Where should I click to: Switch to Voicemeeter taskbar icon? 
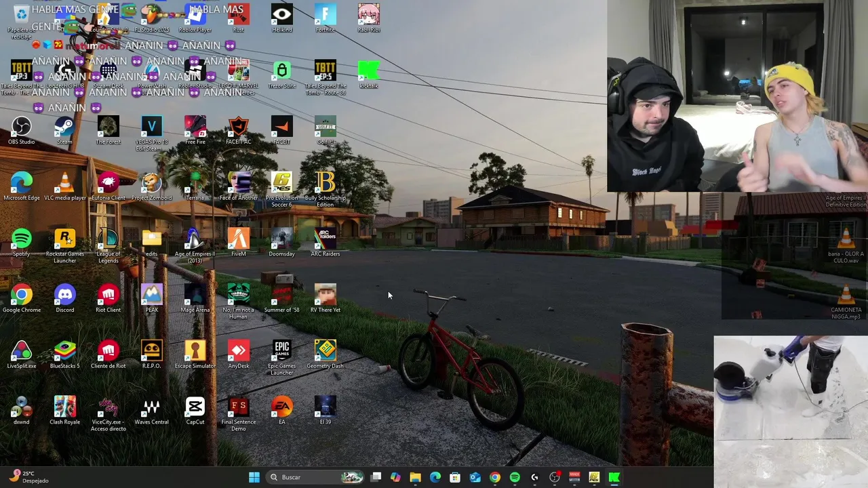click(574, 477)
